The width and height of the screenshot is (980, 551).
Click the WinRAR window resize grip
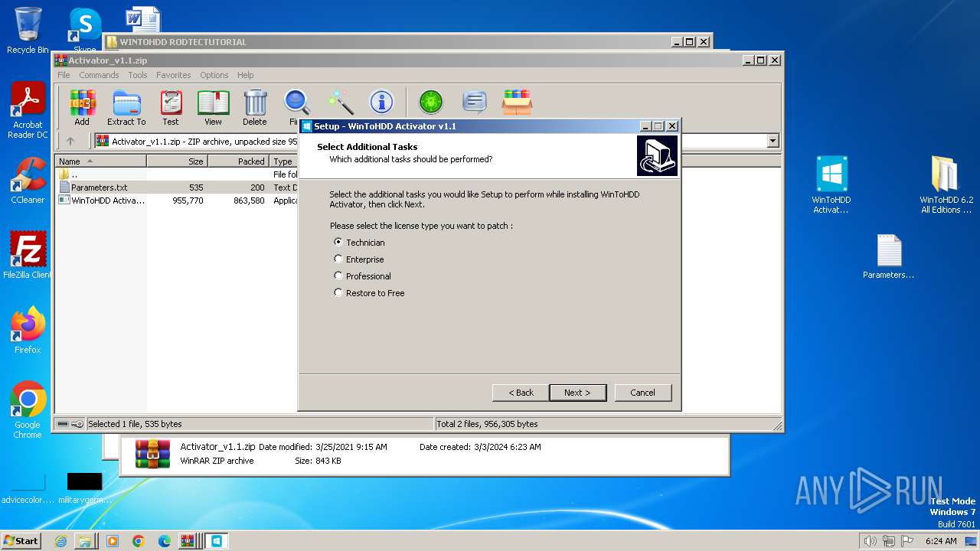click(x=778, y=425)
